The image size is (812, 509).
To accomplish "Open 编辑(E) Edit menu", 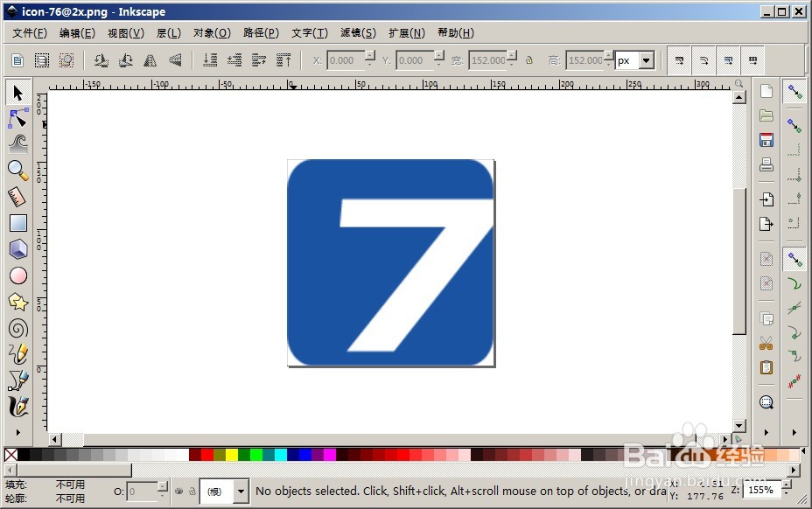I will point(77,33).
